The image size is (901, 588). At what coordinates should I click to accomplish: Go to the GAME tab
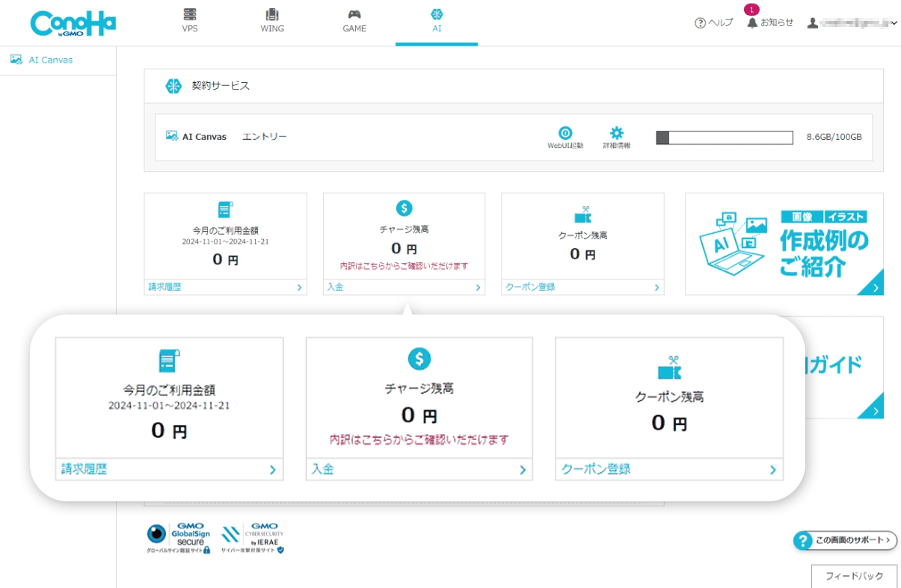[354, 22]
